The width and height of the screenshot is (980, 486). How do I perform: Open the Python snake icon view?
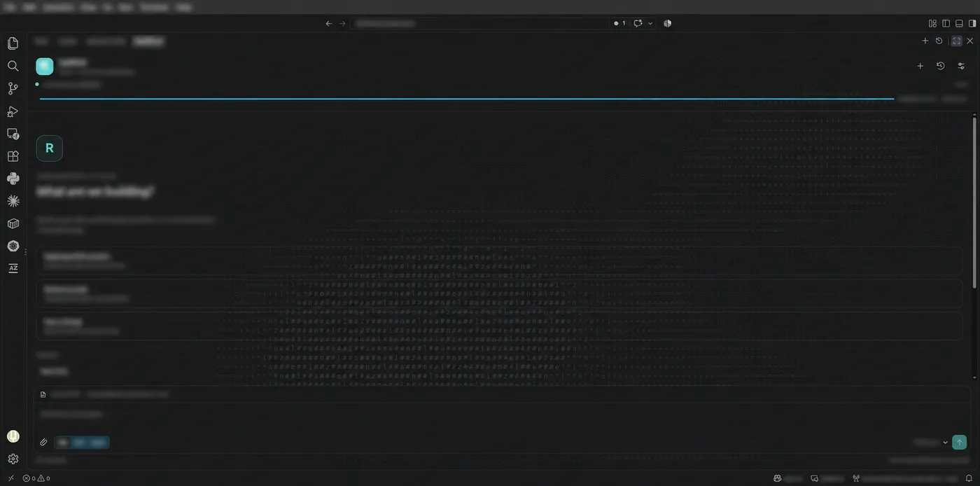[13, 179]
